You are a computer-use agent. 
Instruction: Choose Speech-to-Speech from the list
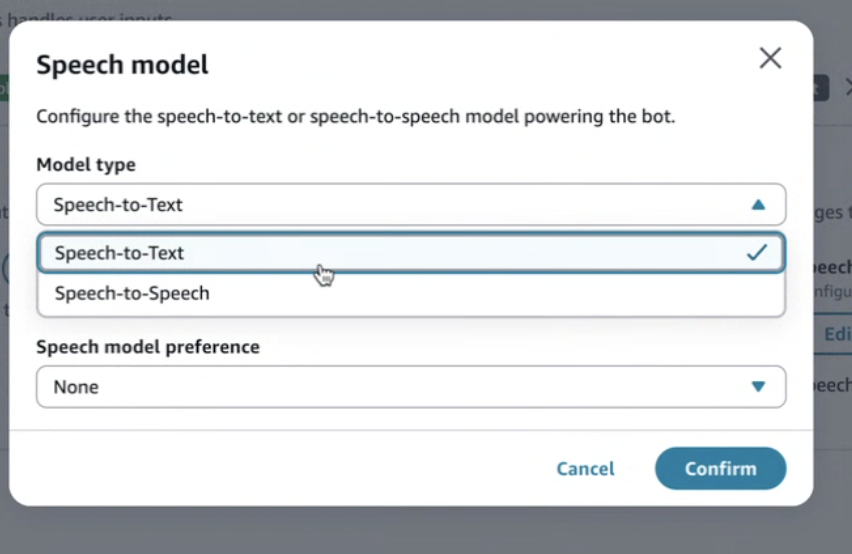click(132, 294)
